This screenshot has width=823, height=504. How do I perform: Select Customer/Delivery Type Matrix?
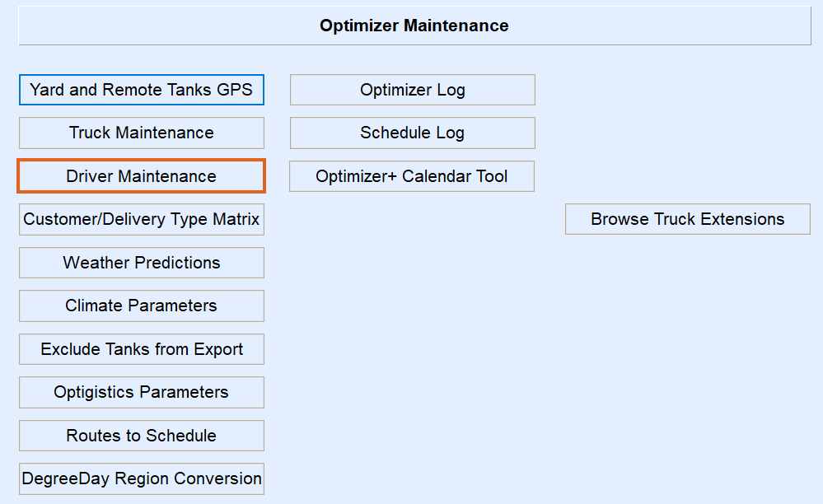(142, 219)
